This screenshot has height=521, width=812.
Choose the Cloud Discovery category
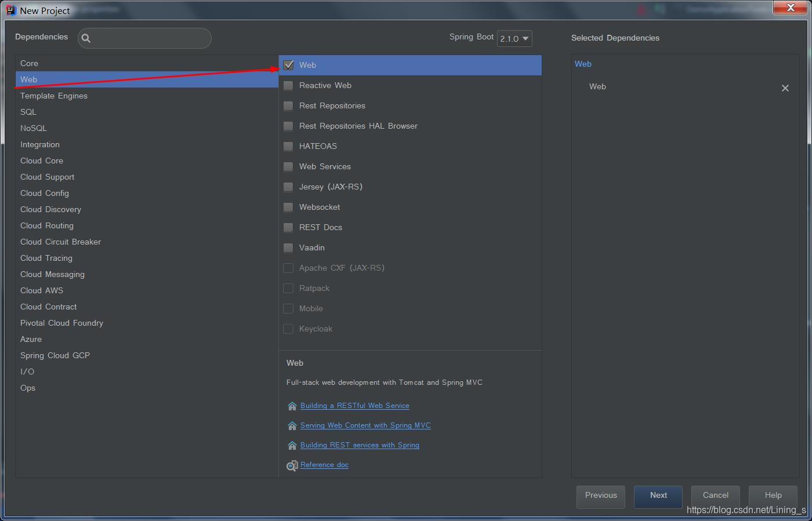(147, 209)
